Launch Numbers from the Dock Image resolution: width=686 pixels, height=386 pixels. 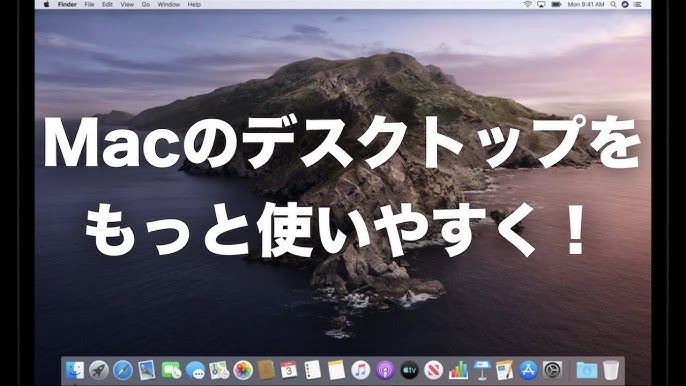pyautogui.click(x=458, y=371)
